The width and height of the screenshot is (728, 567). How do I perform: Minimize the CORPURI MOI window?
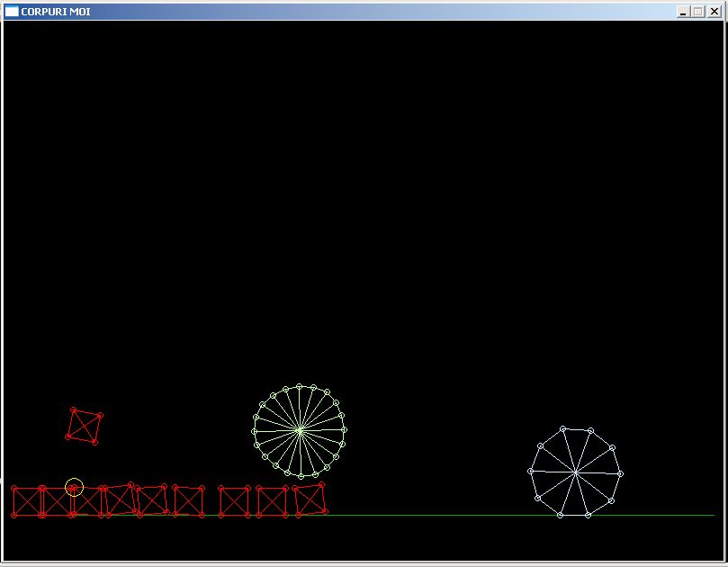point(682,12)
